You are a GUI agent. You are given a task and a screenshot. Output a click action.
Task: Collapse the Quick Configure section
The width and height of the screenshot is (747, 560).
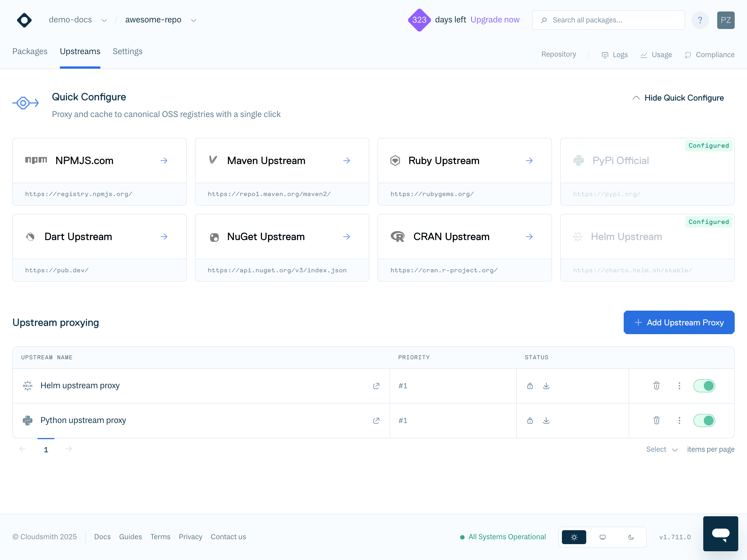pyautogui.click(x=678, y=98)
